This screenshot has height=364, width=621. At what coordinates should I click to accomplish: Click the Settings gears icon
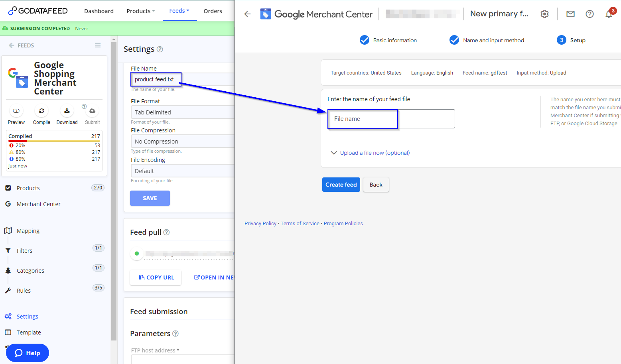[8, 316]
